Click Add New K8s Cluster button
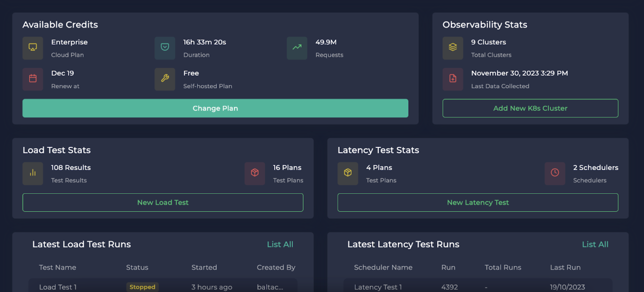Viewport: 644px width, 292px height. (530, 108)
